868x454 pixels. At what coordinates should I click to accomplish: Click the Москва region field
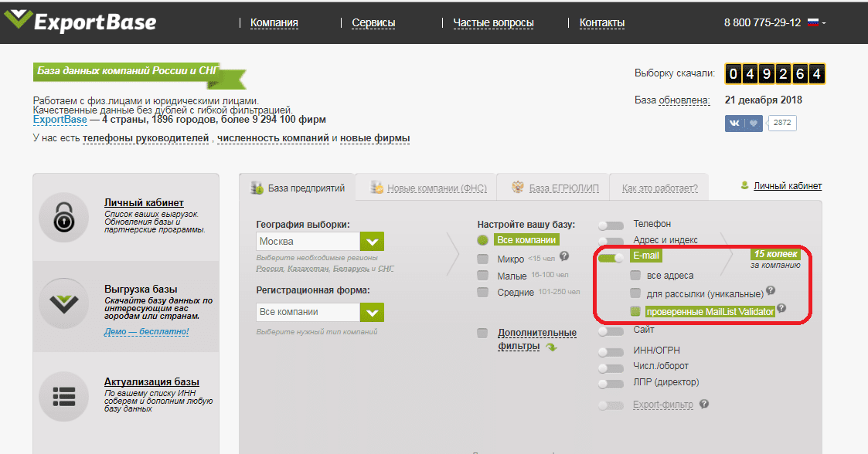308,242
